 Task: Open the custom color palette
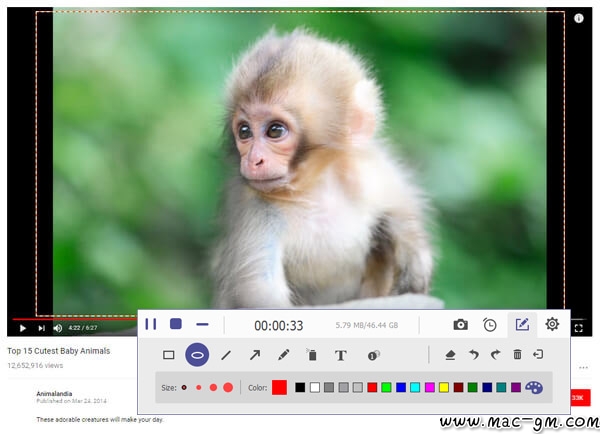point(533,387)
